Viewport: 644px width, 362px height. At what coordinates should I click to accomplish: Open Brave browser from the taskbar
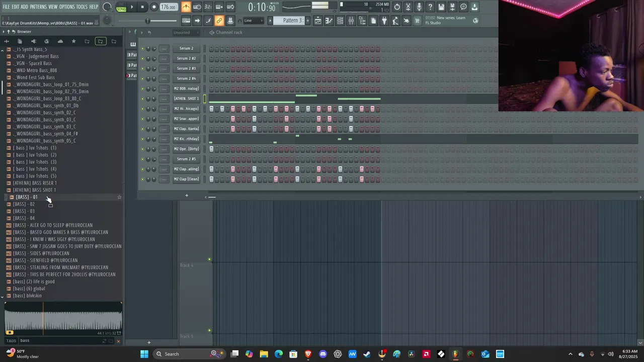pyautogui.click(x=308, y=354)
